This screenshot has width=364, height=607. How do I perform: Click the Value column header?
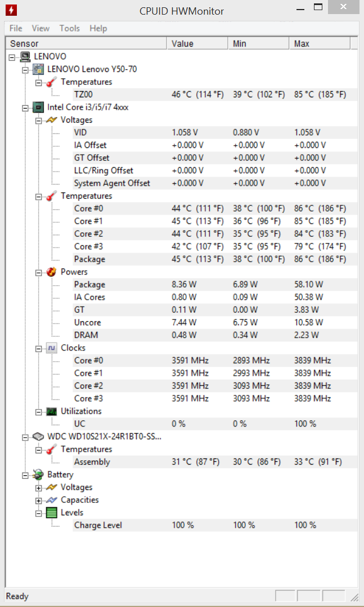(x=197, y=43)
